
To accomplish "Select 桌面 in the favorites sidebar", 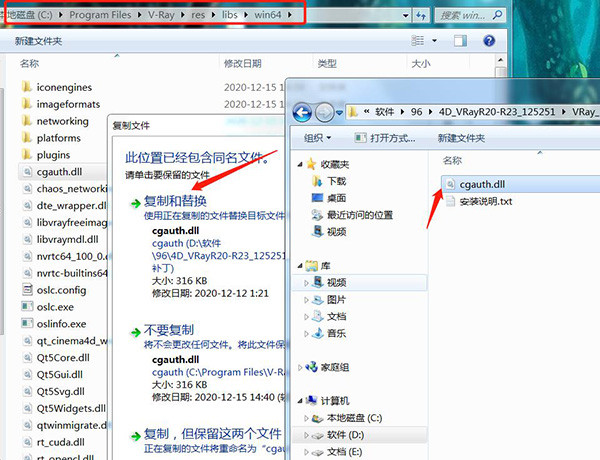I will pos(336,198).
